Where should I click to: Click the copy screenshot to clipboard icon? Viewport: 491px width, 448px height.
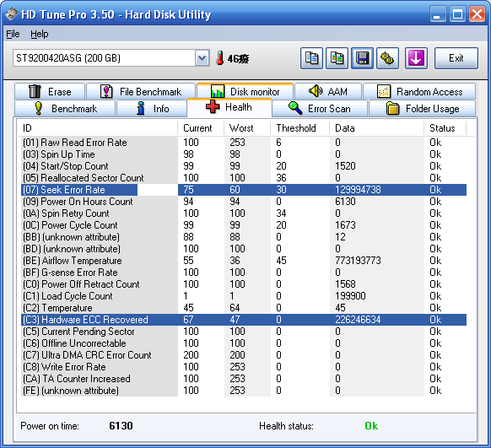pos(337,58)
